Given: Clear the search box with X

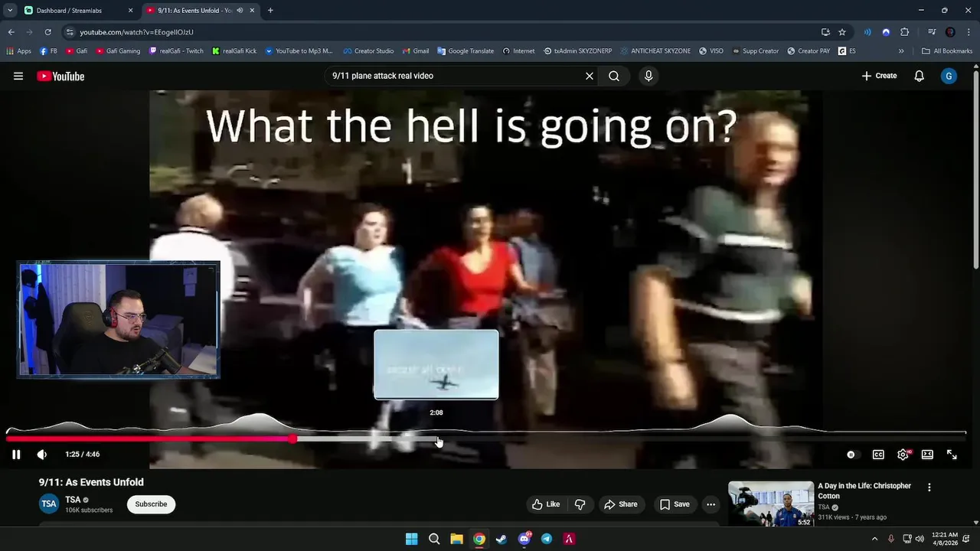Looking at the screenshot, I should [x=590, y=76].
